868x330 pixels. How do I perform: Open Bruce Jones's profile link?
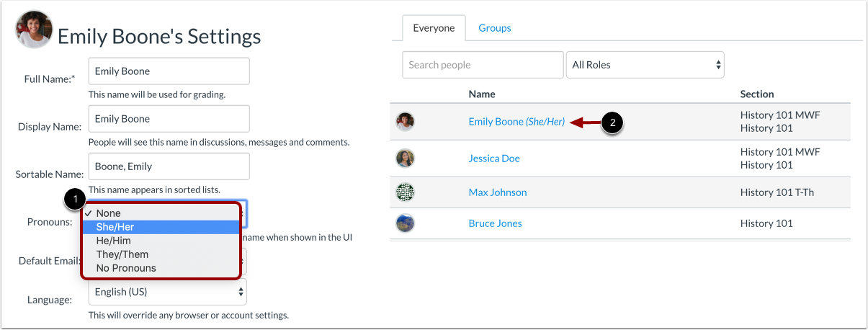(495, 223)
